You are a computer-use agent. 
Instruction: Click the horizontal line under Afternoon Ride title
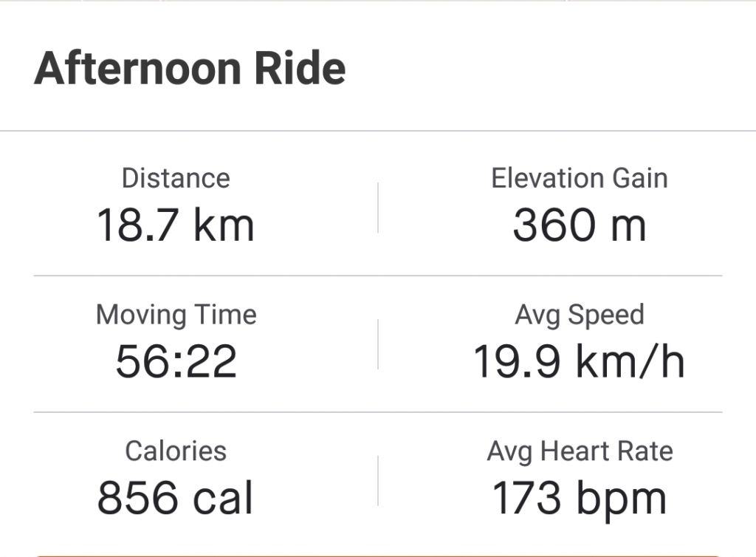click(378, 131)
